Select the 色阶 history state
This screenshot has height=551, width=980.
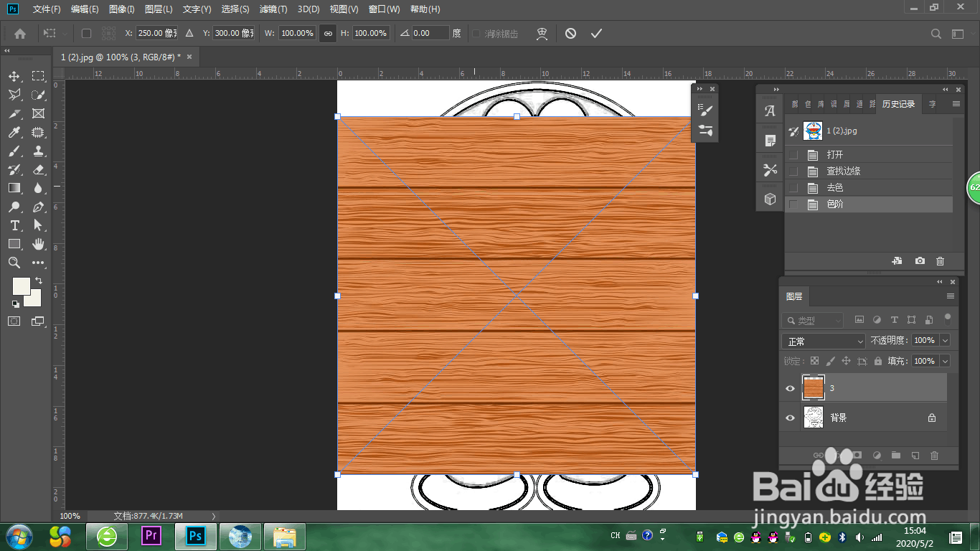point(869,204)
